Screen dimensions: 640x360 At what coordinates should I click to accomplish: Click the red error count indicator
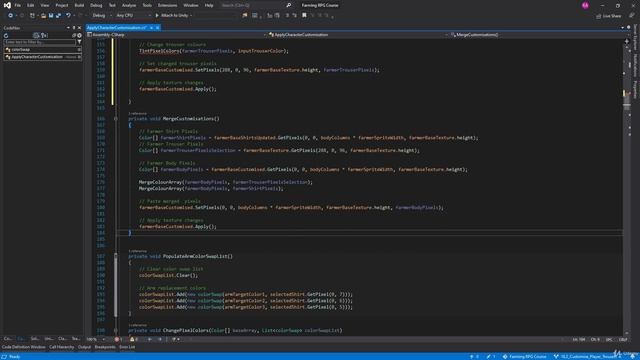118,339
